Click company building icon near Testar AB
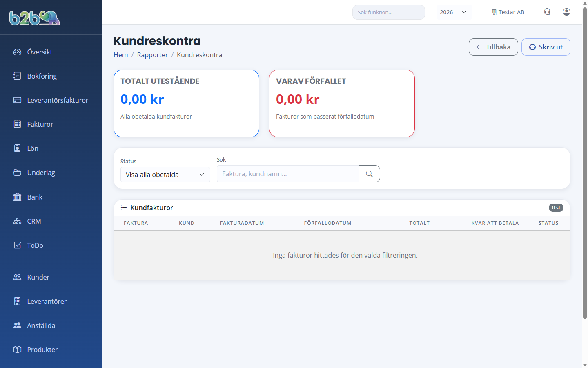Screen dimensions: 588x368 click(494, 12)
